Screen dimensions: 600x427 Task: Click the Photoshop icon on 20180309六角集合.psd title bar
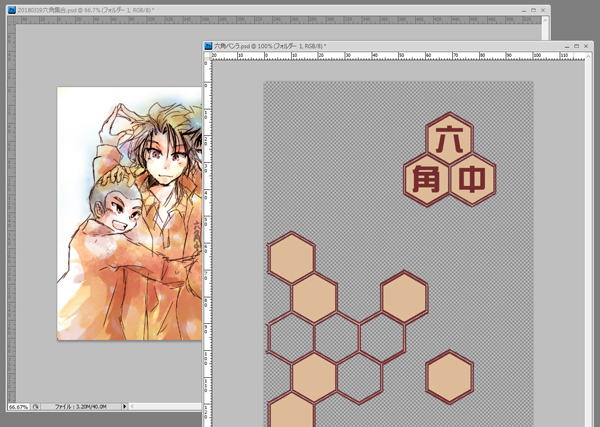click(10, 10)
